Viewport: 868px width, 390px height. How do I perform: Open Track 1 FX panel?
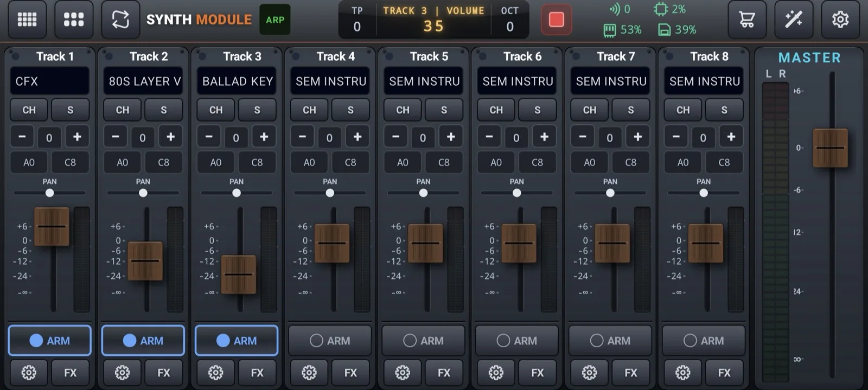pyautogui.click(x=70, y=373)
